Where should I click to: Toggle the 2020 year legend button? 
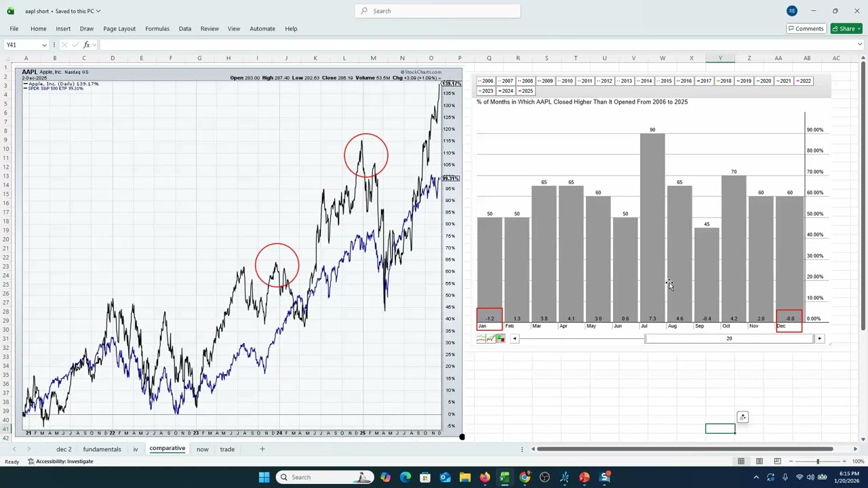764,81
